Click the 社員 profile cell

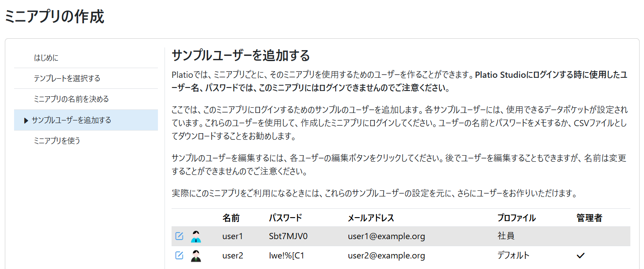506,236
